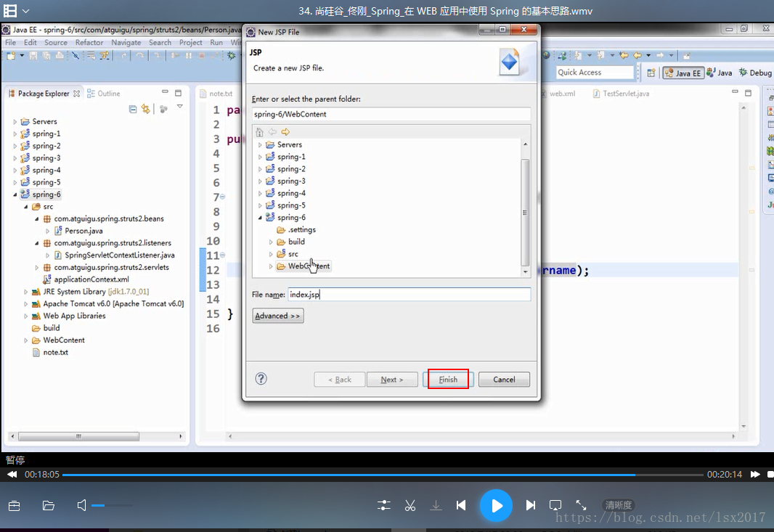Screen dimensions: 774x532
Task: Click the Next > button
Action: 392,380
